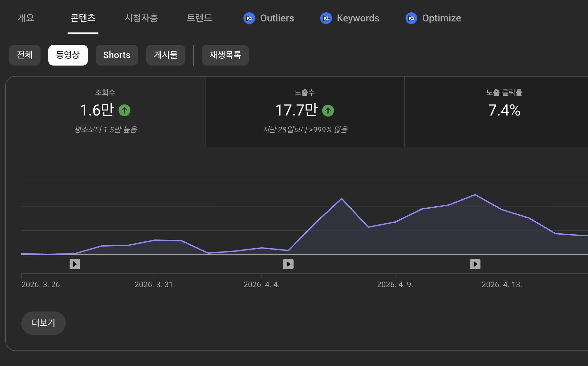Select the 콘텐츠 tab
Screen dimensions: 588x366
click(83, 18)
